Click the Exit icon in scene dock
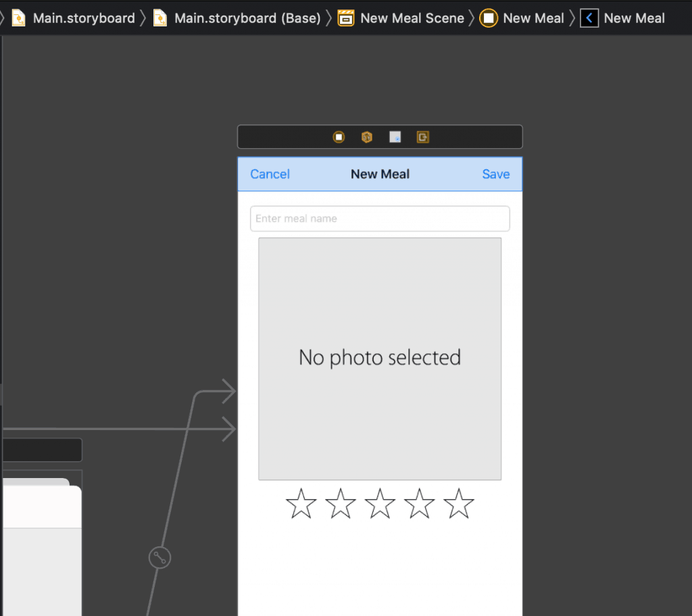The height and width of the screenshot is (616, 692). tap(423, 137)
